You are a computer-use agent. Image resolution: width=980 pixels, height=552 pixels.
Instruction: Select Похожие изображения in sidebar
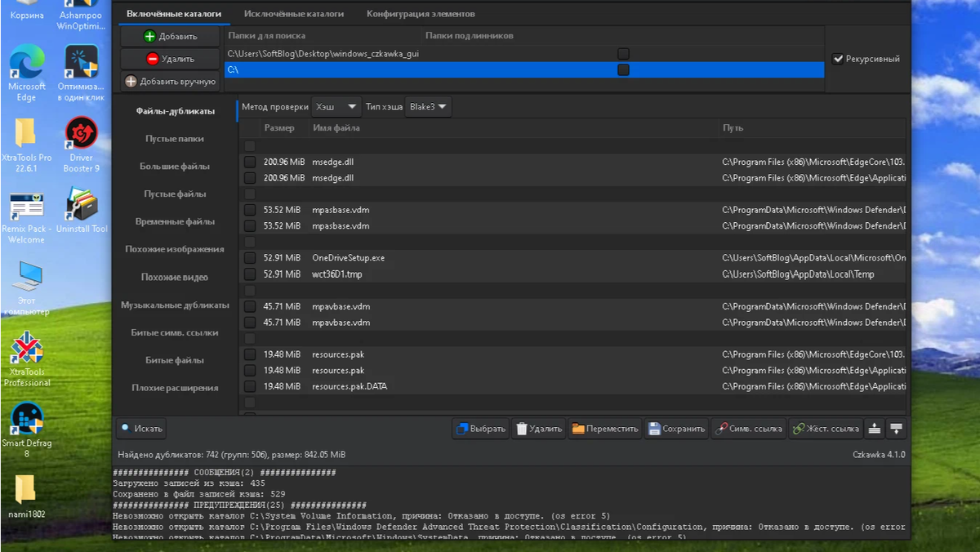coord(175,250)
